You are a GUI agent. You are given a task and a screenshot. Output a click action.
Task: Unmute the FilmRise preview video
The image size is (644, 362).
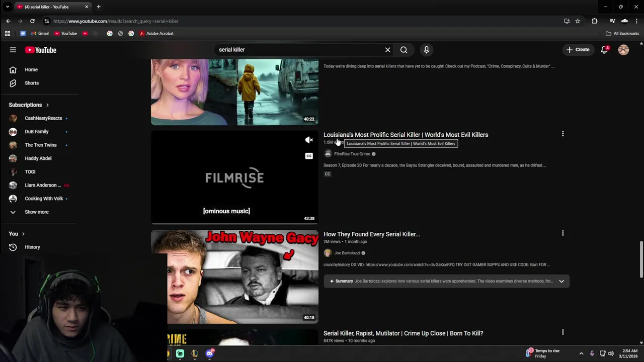(309, 140)
